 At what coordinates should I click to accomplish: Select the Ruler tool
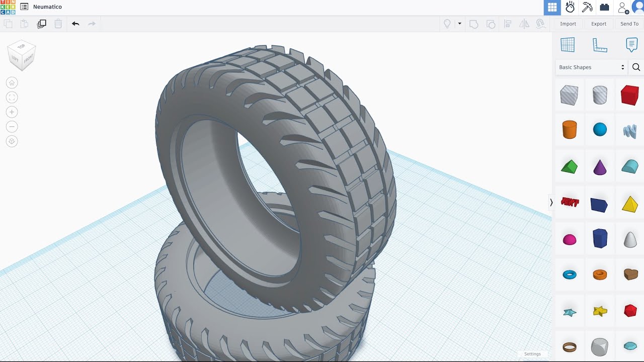pos(600,45)
